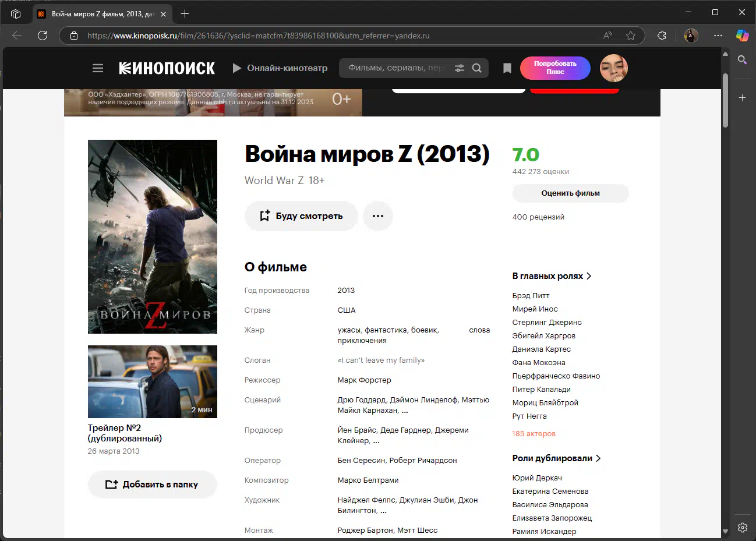Click the magnifier search icon in Kinopoisk header
The width and height of the screenshot is (756, 541).
(477, 68)
